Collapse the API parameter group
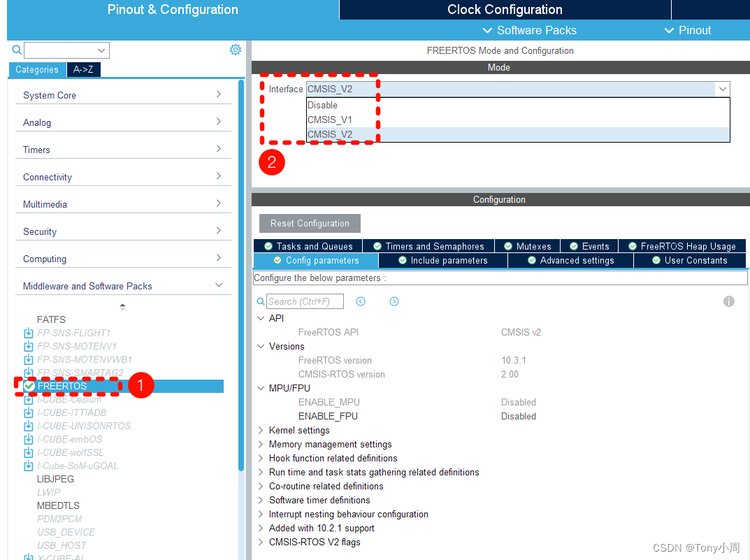The height and width of the screenshot is (560, 750). click(x=261, y=318)
